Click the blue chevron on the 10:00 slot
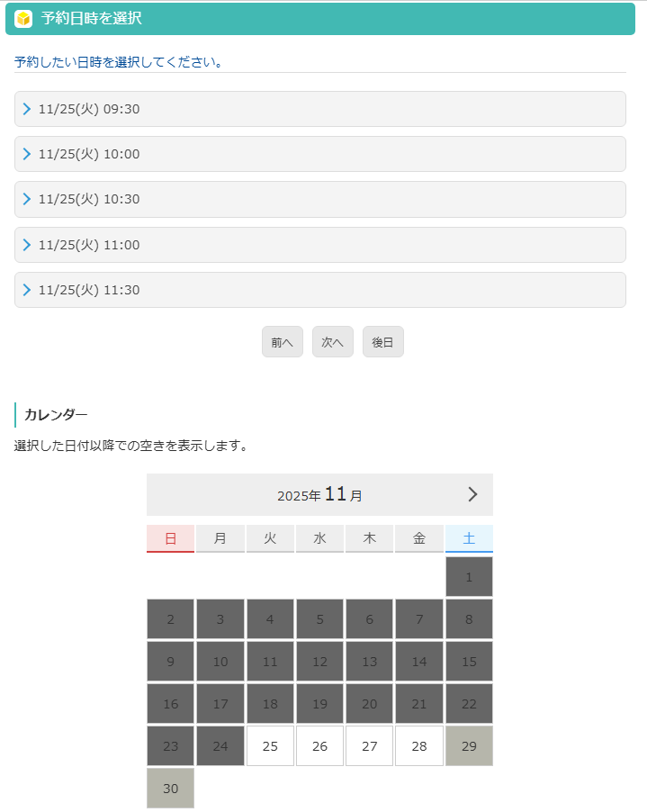 27,154
